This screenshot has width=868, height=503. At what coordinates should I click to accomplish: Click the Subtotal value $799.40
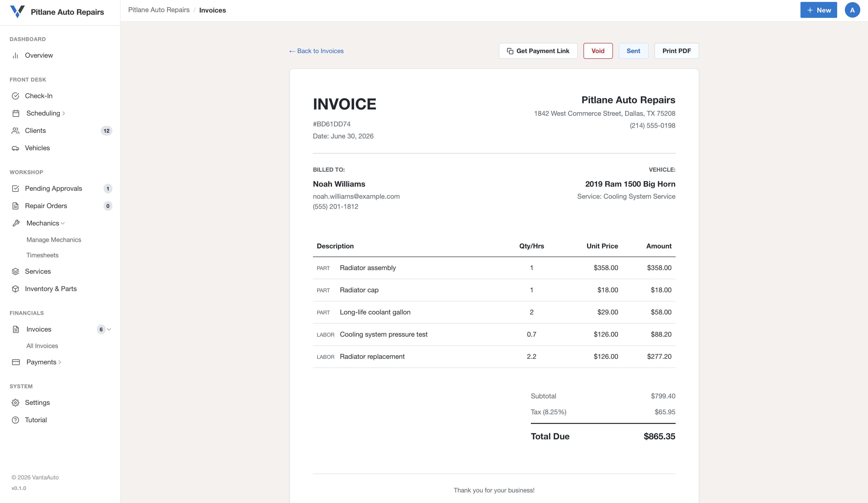(663, 396)
